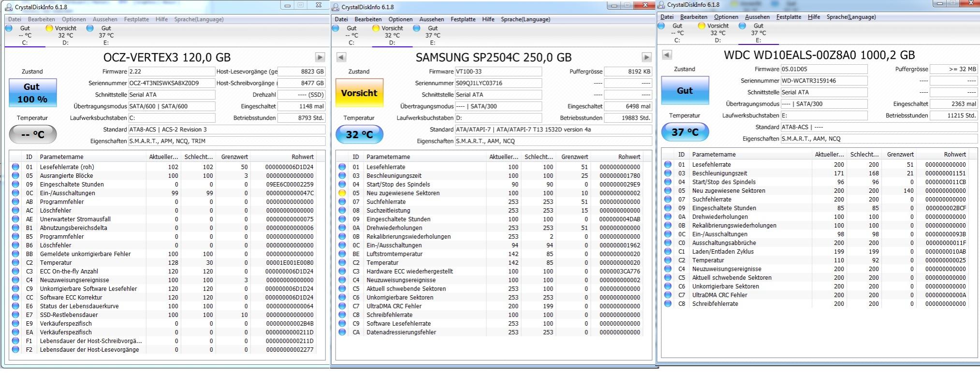Click next-disk arrow in SAMSUNG SP2504C window
Image resolution: width=980 pixels, height=373 pixels.
click(x=646, y=57)
